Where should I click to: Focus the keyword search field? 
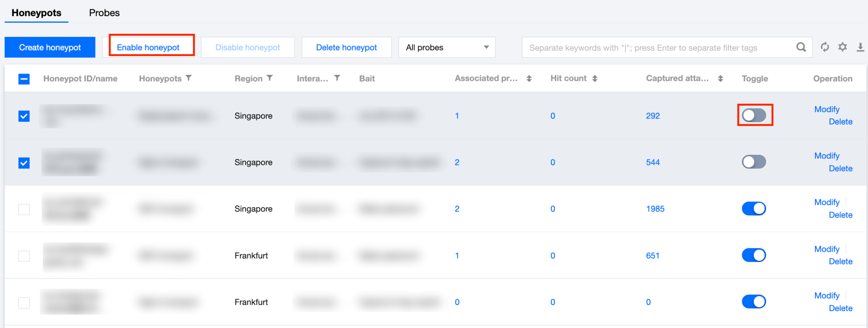coord(657,48)
